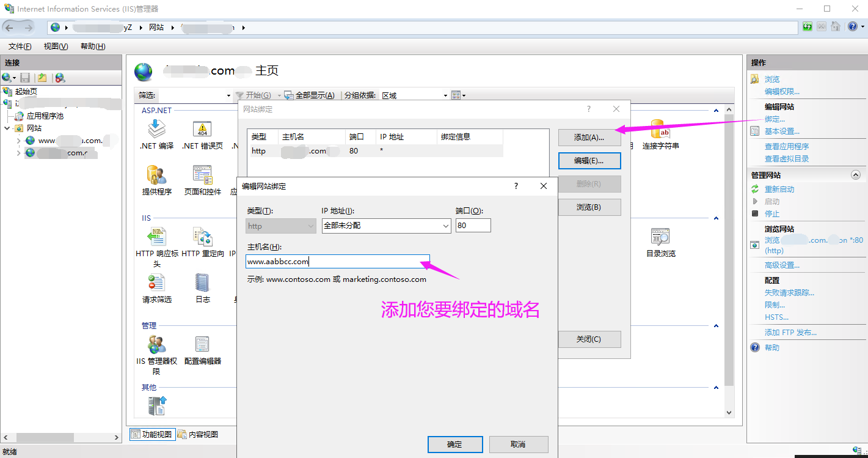Collapse the 管理网站 section chevron
This screenshot has width=868, height=458.
[x=855, y=175]
